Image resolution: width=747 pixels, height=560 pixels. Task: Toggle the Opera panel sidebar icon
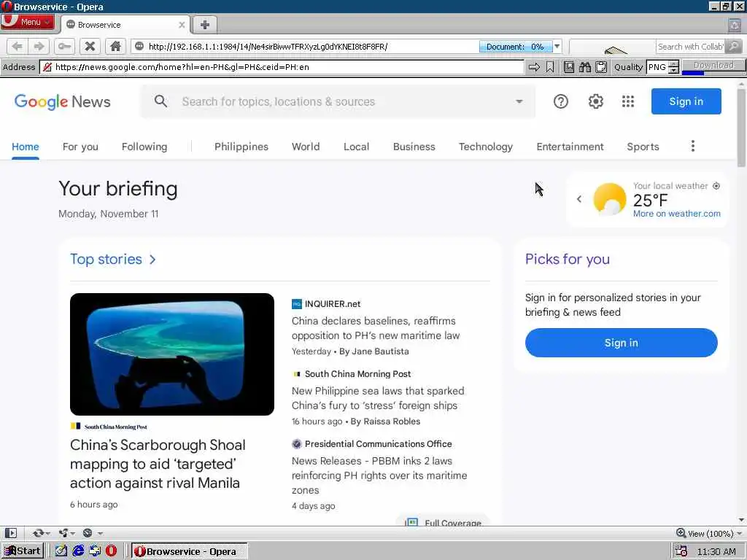click(x=11, y=533)
